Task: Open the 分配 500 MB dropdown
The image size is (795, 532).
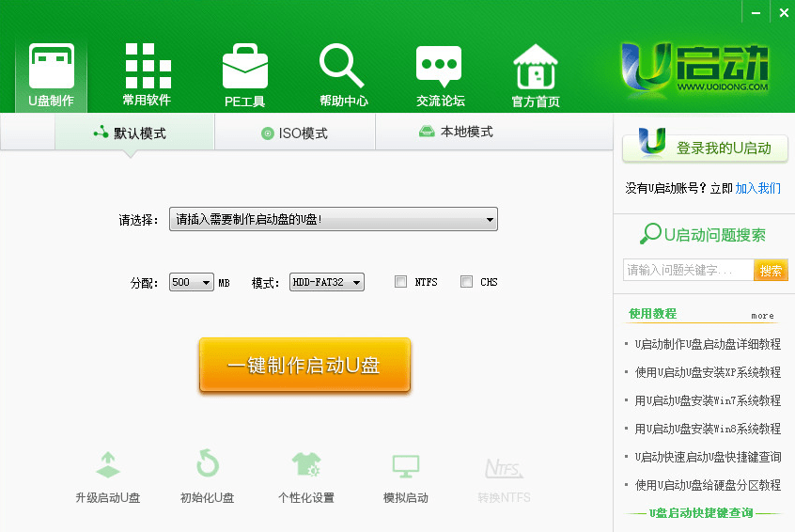Action: [x=191, y=282]
